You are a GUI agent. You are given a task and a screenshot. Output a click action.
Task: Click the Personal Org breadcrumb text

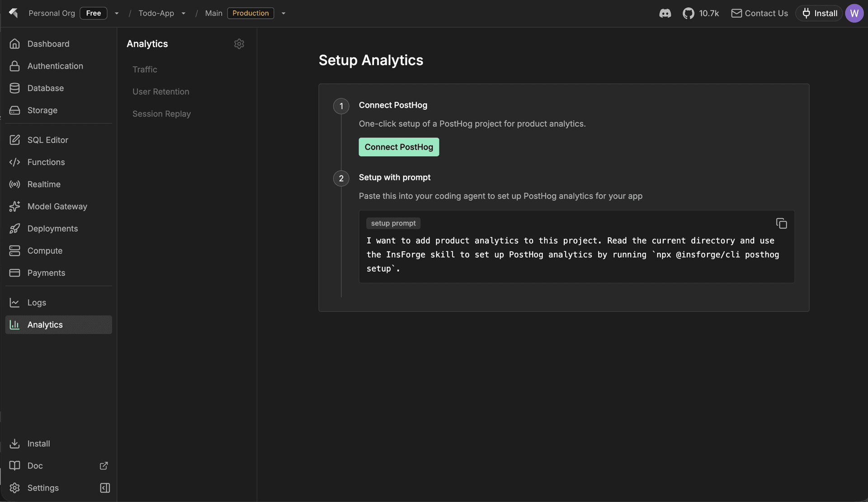pos(52,13)
